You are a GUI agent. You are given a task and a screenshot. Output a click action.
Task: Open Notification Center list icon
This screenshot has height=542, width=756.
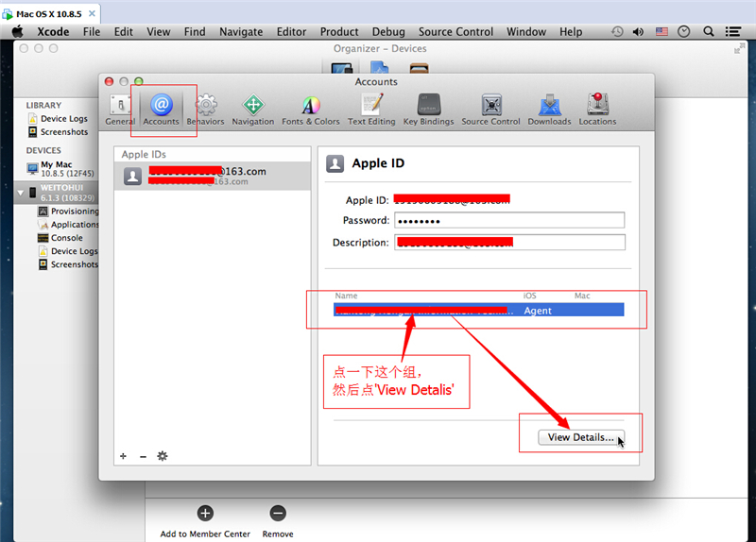733,32
